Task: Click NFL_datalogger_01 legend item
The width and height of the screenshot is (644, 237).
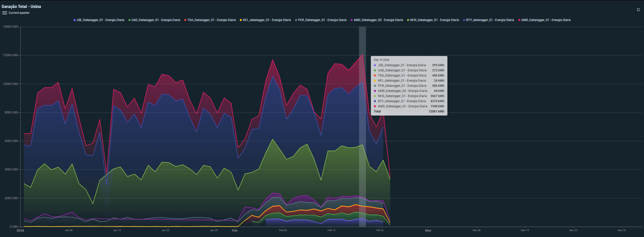Action: [x=267, y=20]
